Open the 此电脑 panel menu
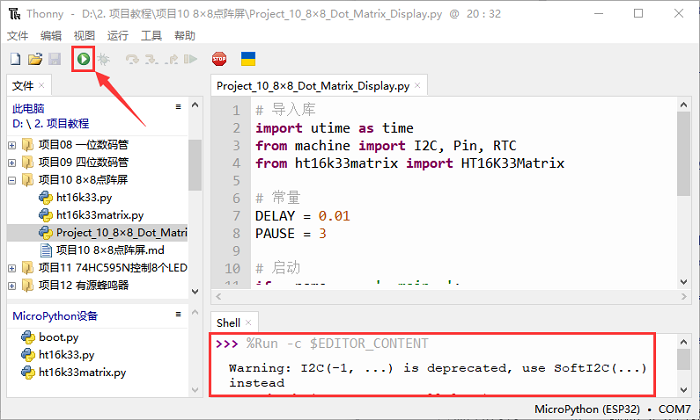This screenshot has width=700, height=420. pos(178,107)
